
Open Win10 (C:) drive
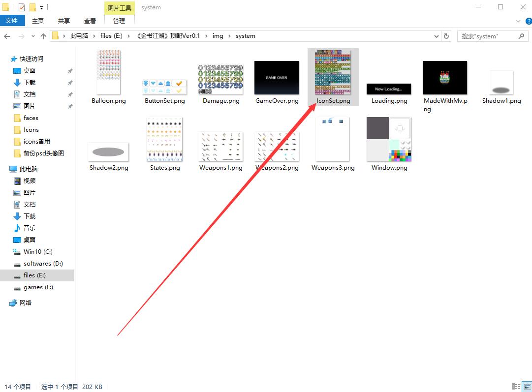38,252
